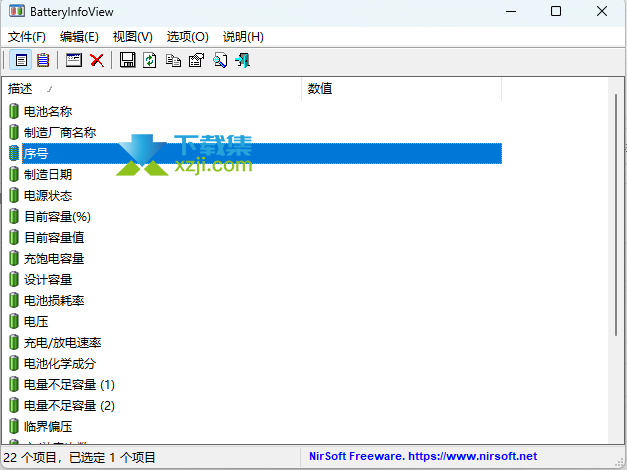Open the 文件(F) menu

pyautogui.click(x=26, y=36)
